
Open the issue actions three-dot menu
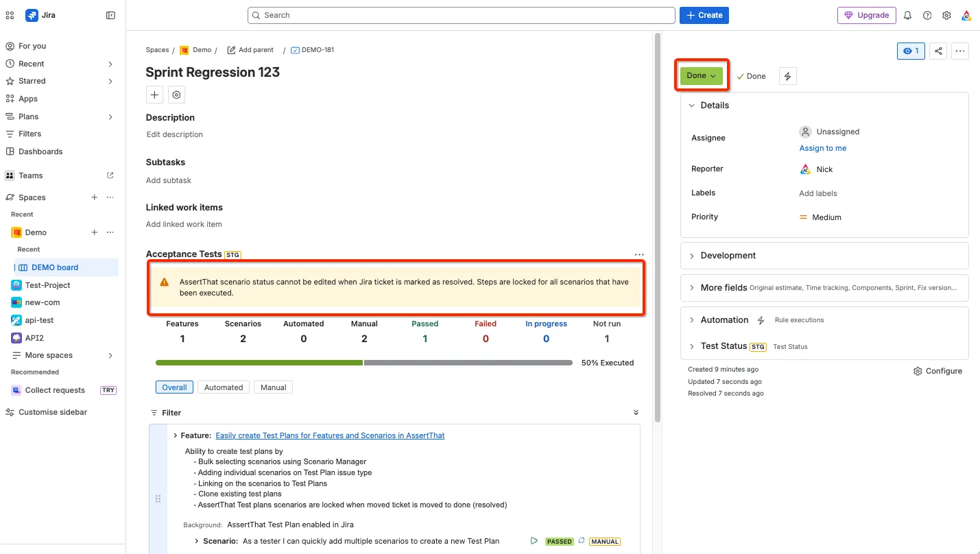(960, 51)
